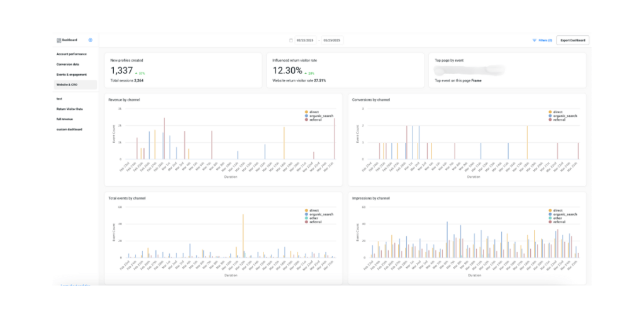Screen dimensions: 644x322
Task: Click the Dashboard grid icon in sidebar
Action: pos(58,40)
